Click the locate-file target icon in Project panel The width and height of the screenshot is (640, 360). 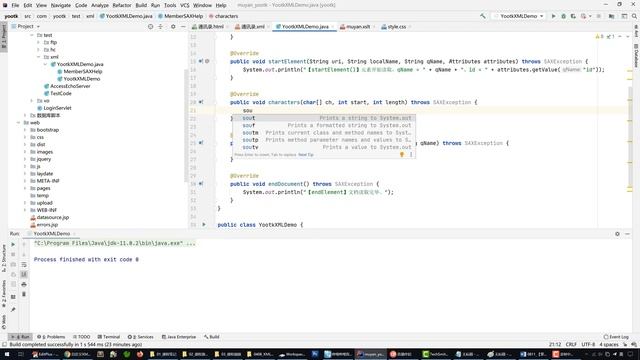click(x=151, y=27)
